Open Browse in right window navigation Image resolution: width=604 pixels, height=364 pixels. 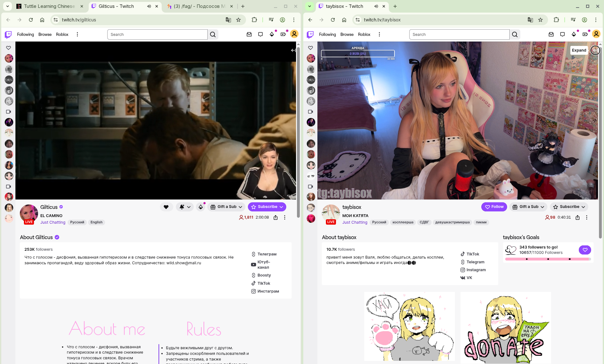click(347, 35)
